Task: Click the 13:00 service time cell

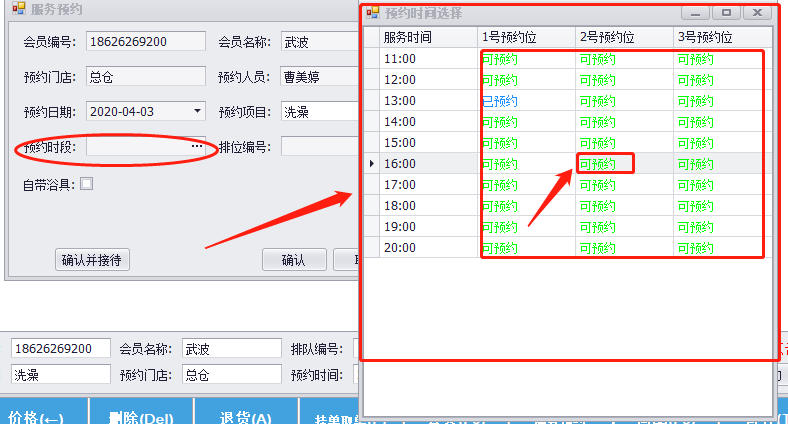Action: pyautogui.click(x=428, y=100)
